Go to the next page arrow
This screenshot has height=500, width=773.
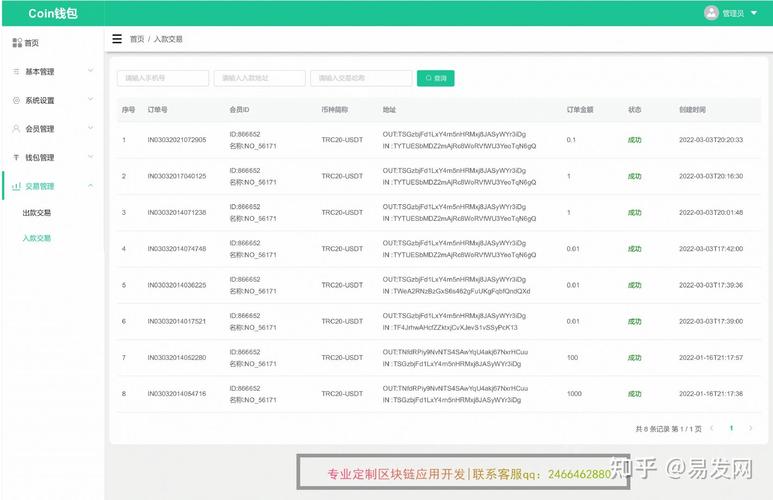click(751, 428)
